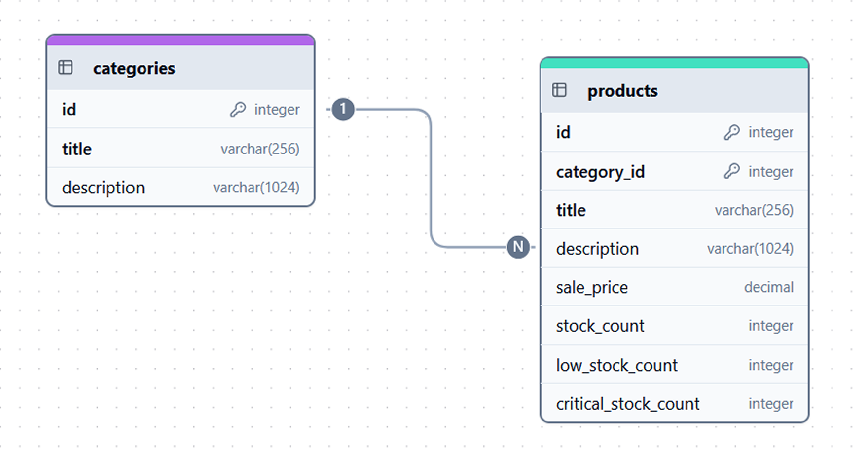Select the teal color bar on products table
The height and width of the screenshot is (459, 868).
pyautogui.click(x=674, y=63)
